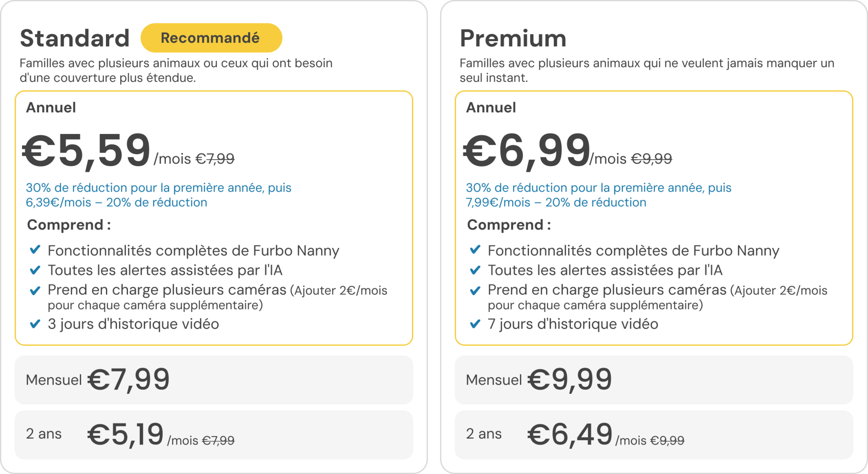The width and height of the screenshot is (868, 474).
Task: Click the Premium plan title
Action: (513, 38)
